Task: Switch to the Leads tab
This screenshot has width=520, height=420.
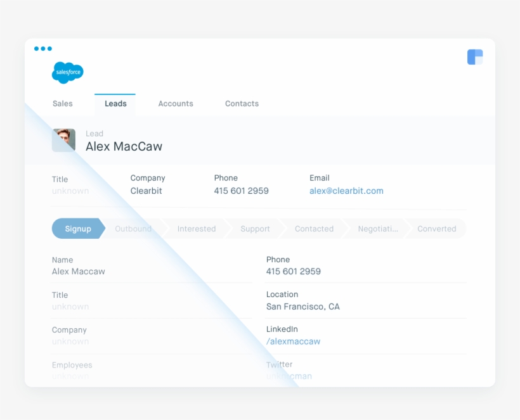Action: pyautogui.click(x=115, y=104)
